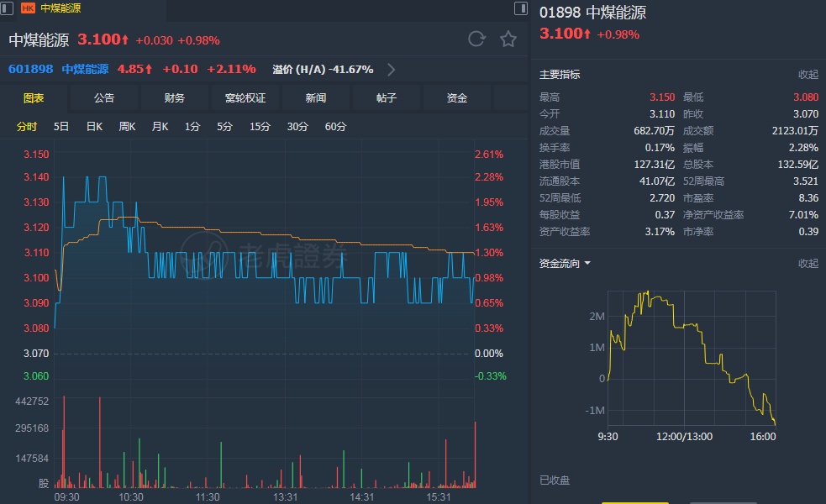
Task: Toggle the left sidebar panel icon
Action: pos(7,8)
